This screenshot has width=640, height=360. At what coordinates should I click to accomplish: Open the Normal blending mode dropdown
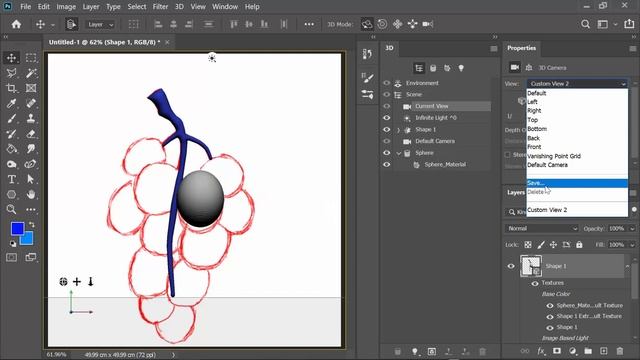[x=542, y=229]
